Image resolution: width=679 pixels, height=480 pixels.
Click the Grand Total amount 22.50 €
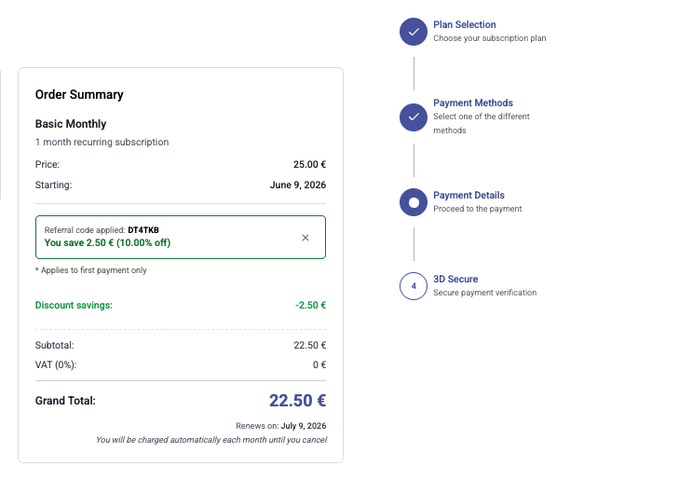(297, 400)
